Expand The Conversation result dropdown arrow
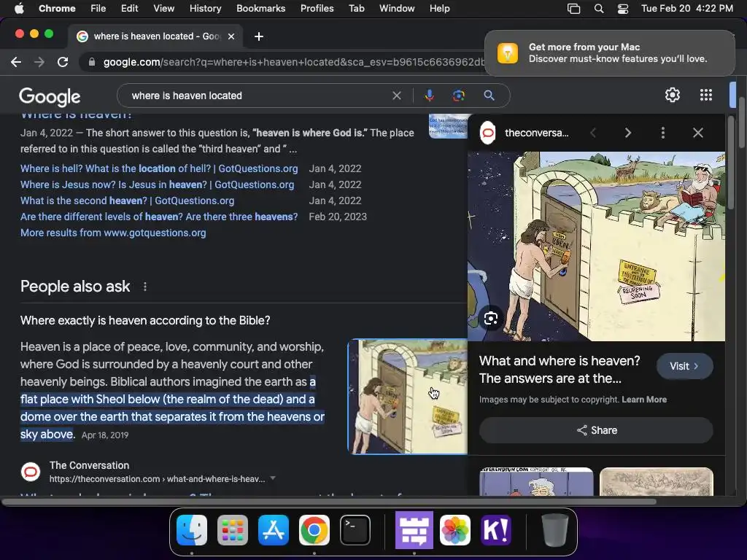 pos(273,478)
